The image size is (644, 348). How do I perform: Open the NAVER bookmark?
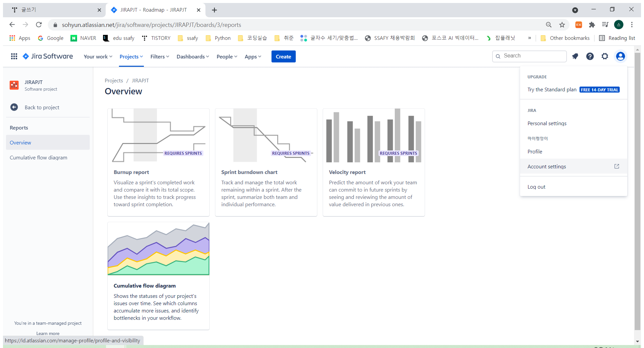click(x=83, y=38)
